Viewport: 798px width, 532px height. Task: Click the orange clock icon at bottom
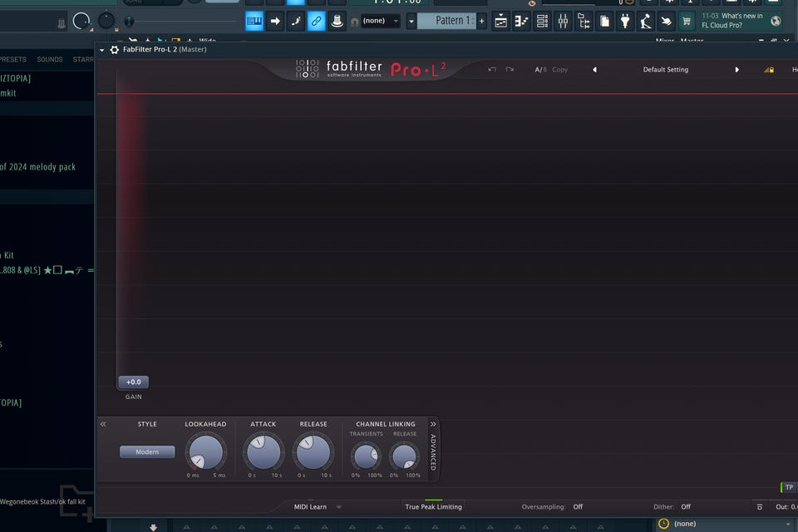[663, 524]
